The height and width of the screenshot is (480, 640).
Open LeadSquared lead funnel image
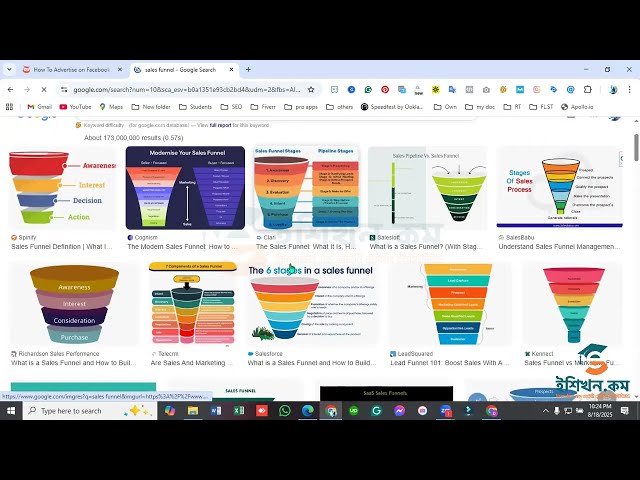click(x=450, y=304)
